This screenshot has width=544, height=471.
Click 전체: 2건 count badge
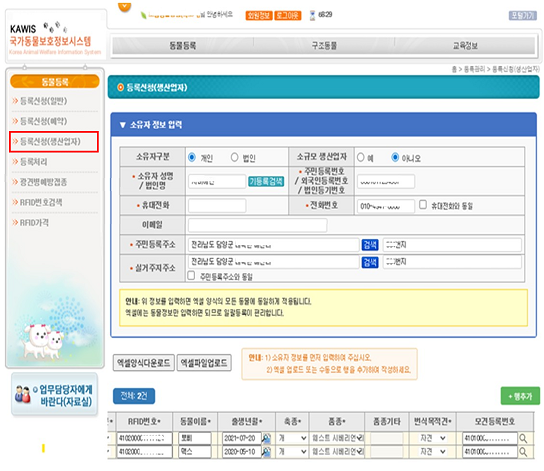tap(134, 396)
